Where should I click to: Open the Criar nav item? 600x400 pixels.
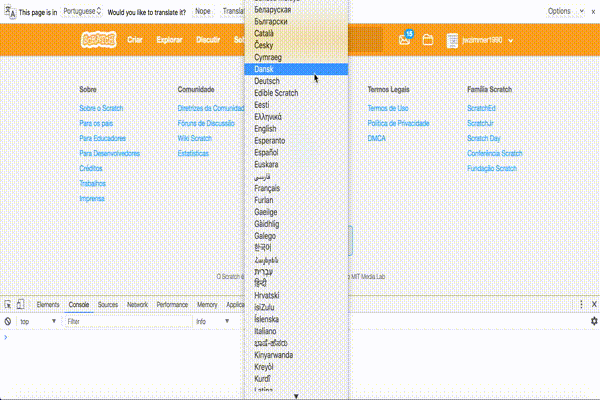(135, 40)
